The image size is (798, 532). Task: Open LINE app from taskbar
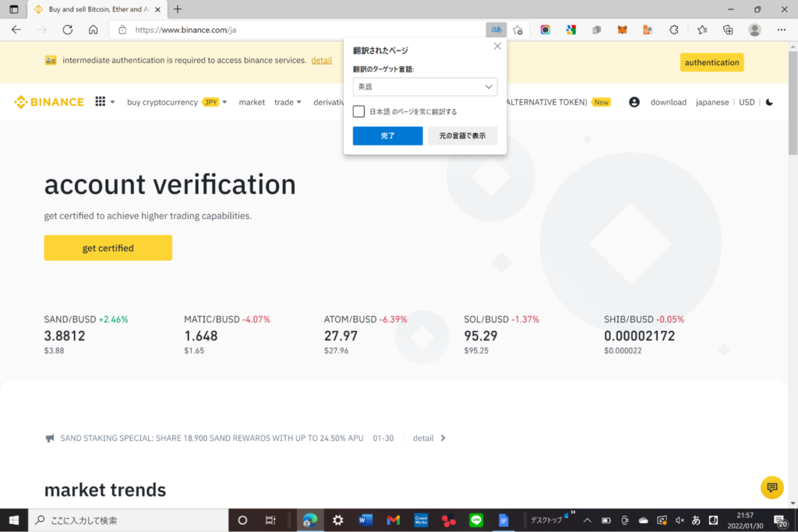(476, 520)
